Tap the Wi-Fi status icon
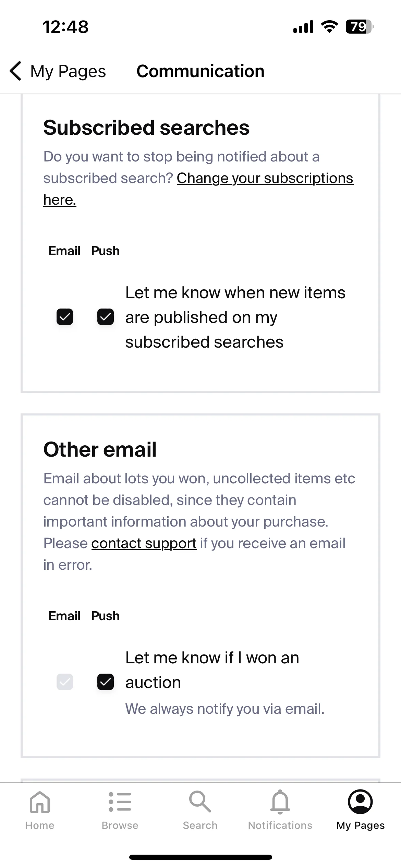The height and width of the screenshot is (868, 401). pyautogui.click(x=329, y=27)
